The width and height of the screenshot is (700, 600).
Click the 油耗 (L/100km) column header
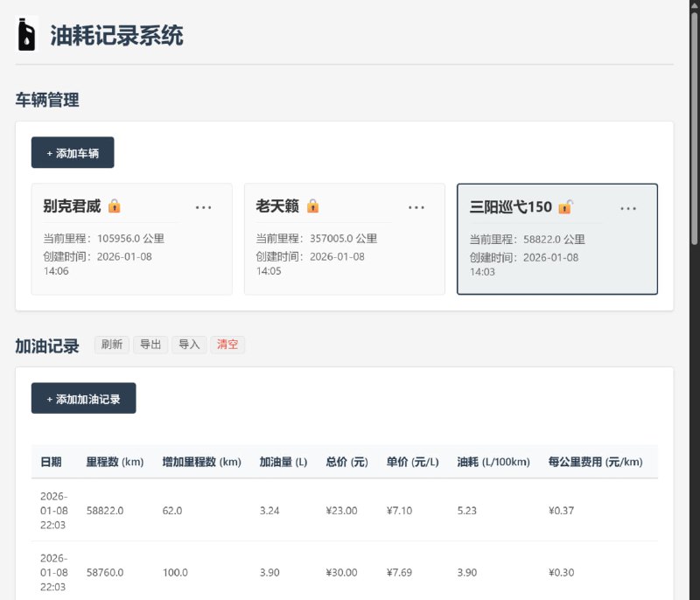point(493,462)
